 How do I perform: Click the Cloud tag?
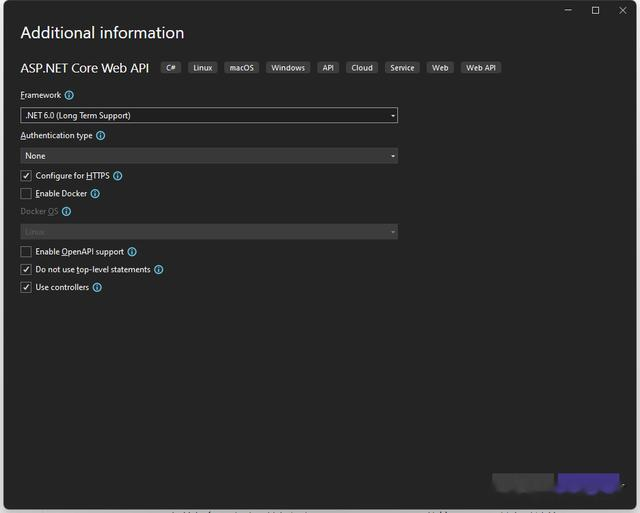362,68
